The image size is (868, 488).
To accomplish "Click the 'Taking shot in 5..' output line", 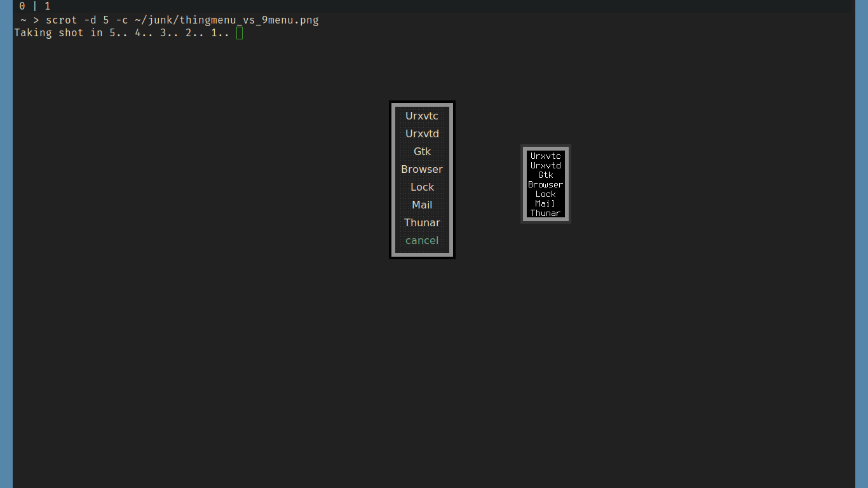I will 122,32.
